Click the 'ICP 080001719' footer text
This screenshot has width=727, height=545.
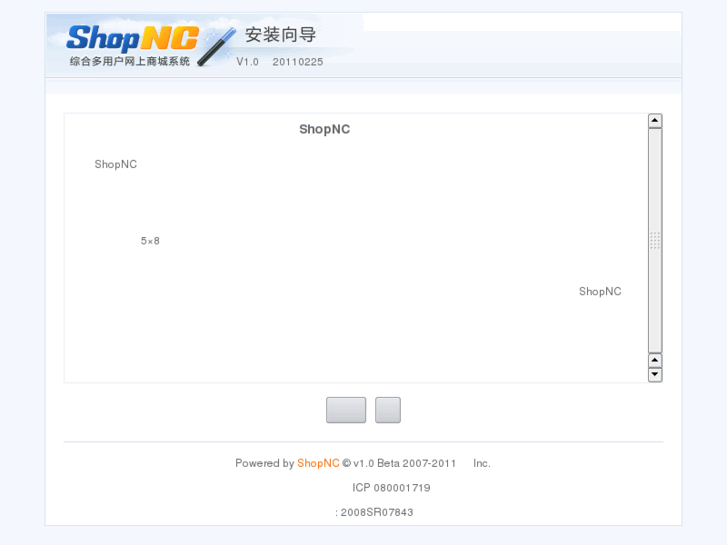391,487
